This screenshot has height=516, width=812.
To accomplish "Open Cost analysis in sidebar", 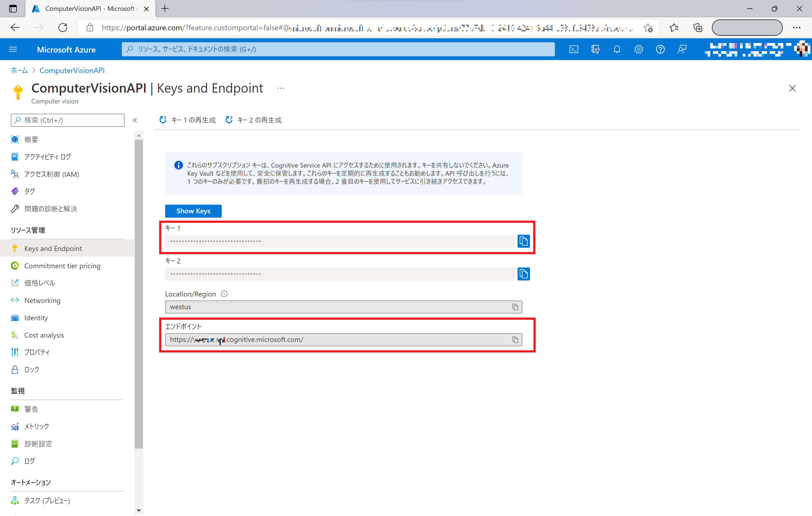I will pos(67,335).
